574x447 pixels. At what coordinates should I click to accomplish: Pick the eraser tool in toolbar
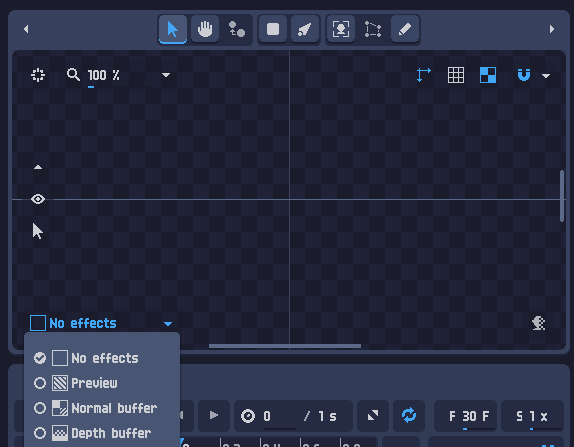coord(405,29)
